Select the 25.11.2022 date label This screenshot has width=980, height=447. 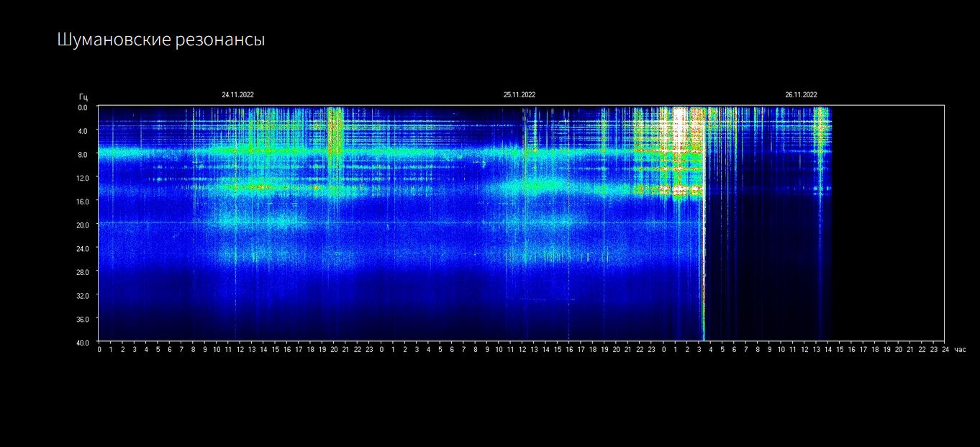520,95
